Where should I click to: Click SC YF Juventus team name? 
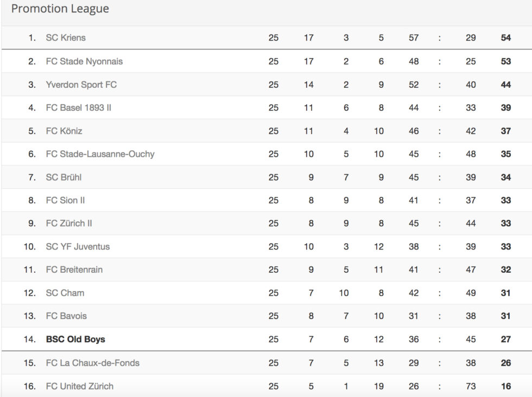tap(78, 246)
